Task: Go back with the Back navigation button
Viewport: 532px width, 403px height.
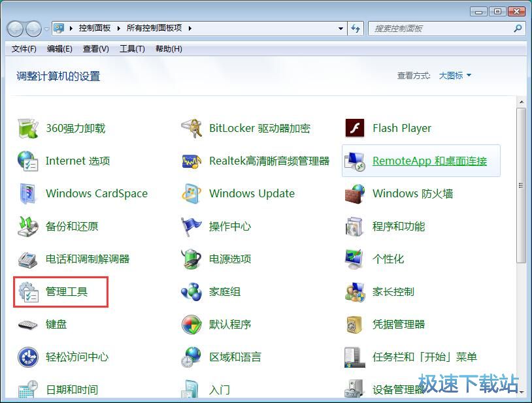Action: click(x=15, y=29)
